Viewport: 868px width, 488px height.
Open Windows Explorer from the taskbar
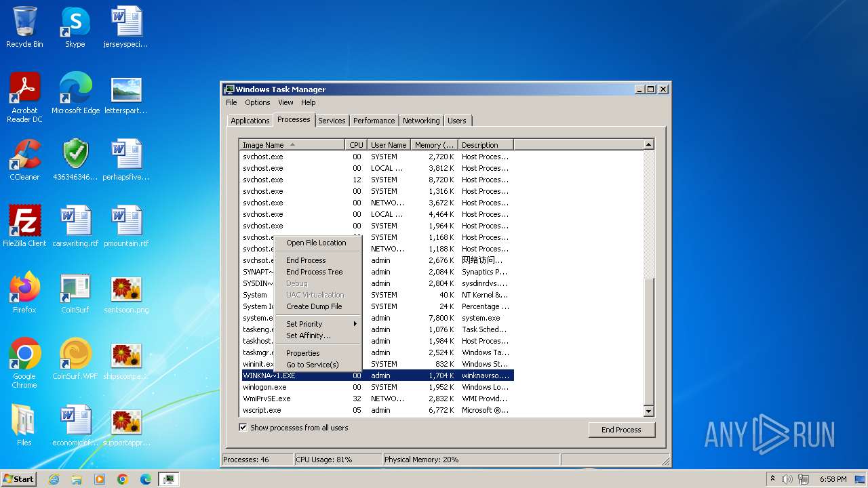tap(77, 479)
